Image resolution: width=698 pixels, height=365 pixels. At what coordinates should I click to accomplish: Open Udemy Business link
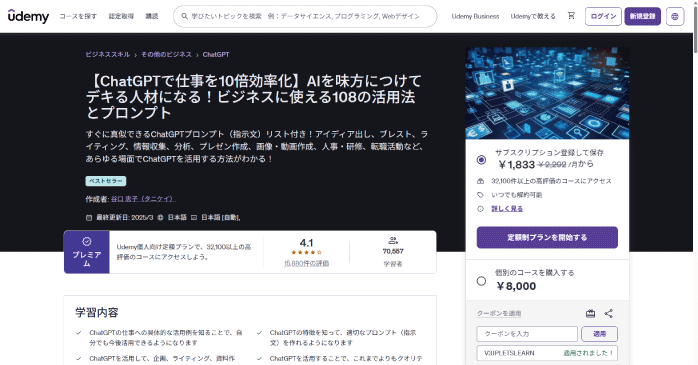click(475, 16)
